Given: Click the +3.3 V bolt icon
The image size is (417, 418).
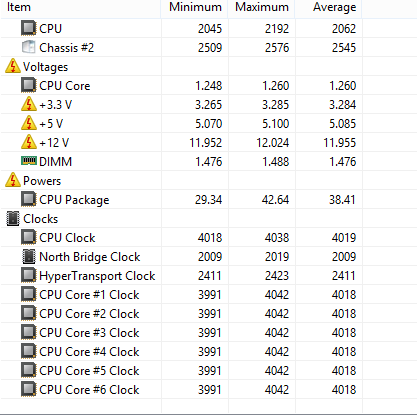Looking at the screenshot, I should [x=29, y=104].
